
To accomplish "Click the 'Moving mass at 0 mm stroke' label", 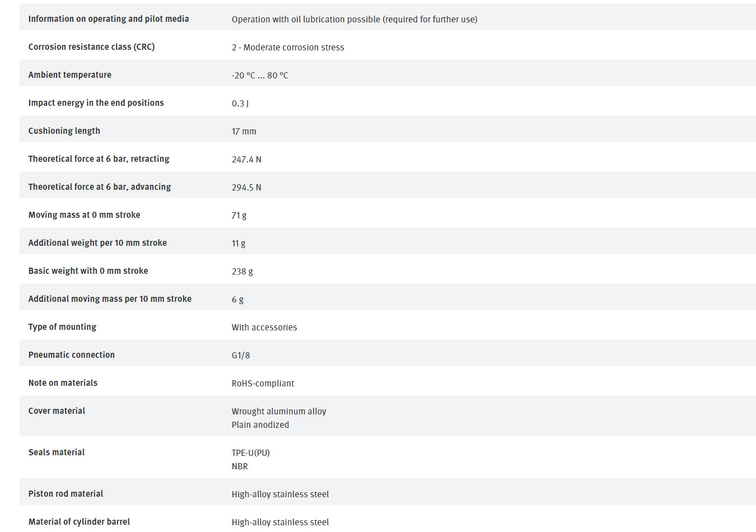I will click(x=85, y=215).
